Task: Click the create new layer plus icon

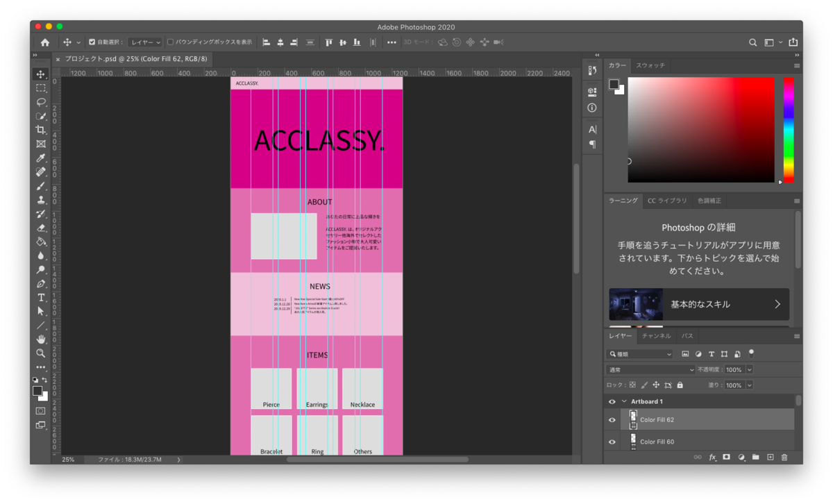Action: point(770,457)
